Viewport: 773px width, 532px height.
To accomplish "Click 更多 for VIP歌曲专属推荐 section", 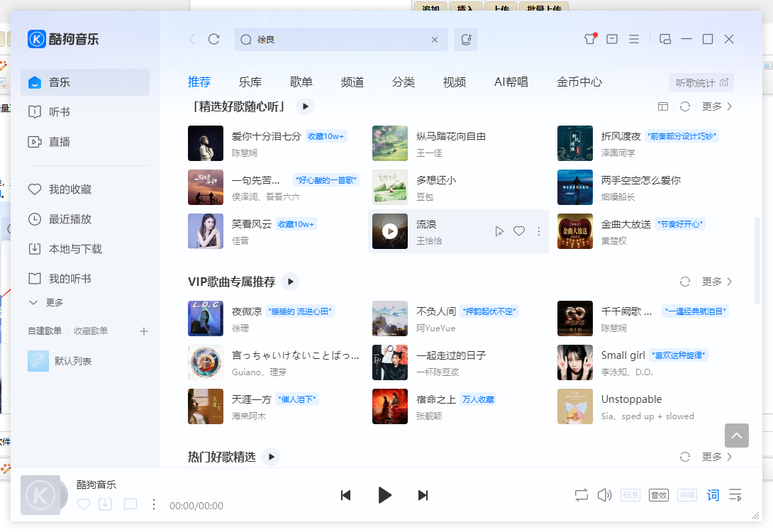I will tap(717, 282).
